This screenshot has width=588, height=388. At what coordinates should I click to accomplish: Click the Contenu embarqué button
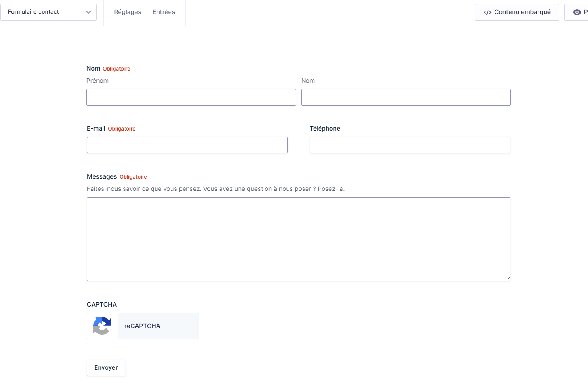[517, 12]
